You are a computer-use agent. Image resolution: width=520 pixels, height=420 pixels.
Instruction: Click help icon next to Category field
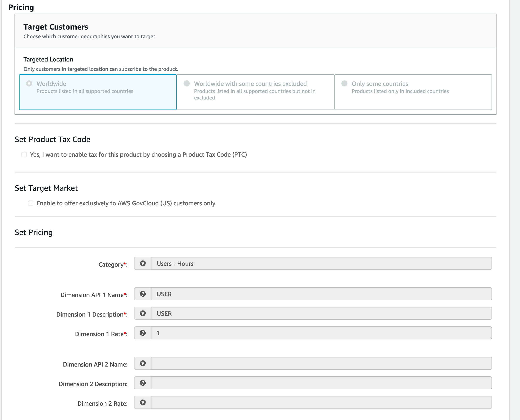[x=143, y=264]
